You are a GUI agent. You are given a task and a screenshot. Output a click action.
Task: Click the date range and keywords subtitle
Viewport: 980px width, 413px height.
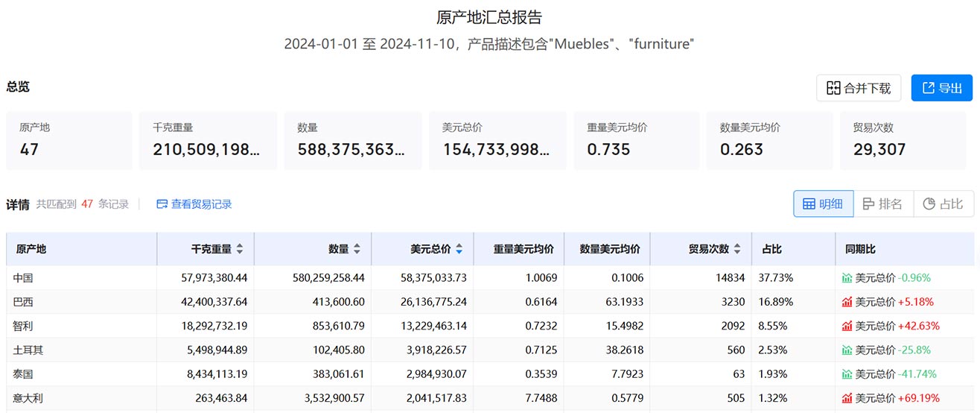pyautogui.click(x=489, y=44)
